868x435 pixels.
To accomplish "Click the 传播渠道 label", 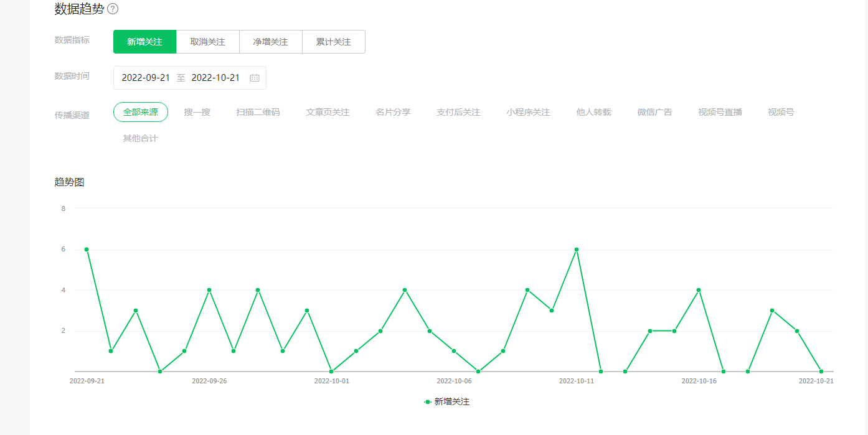I will (72, 115).
